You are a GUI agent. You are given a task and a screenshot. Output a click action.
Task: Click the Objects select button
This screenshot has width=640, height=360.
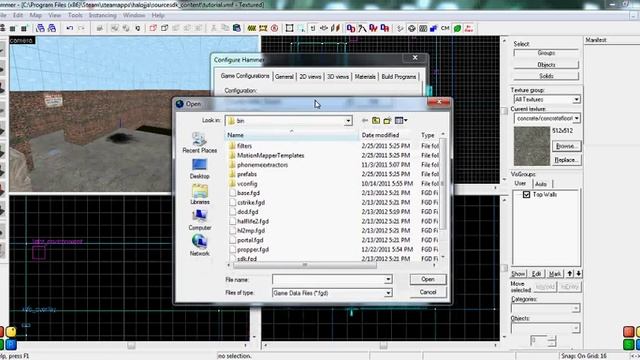coord(546,64)
